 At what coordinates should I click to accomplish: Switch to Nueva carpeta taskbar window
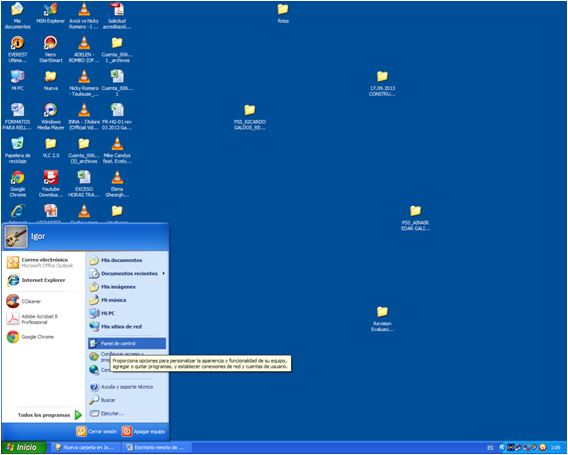pos(84,447)
